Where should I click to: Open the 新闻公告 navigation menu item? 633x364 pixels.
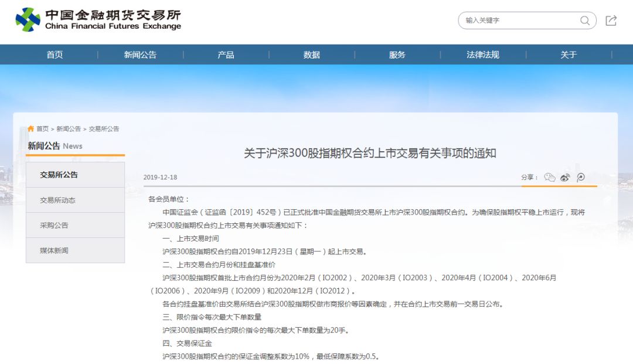click(140, 55)
